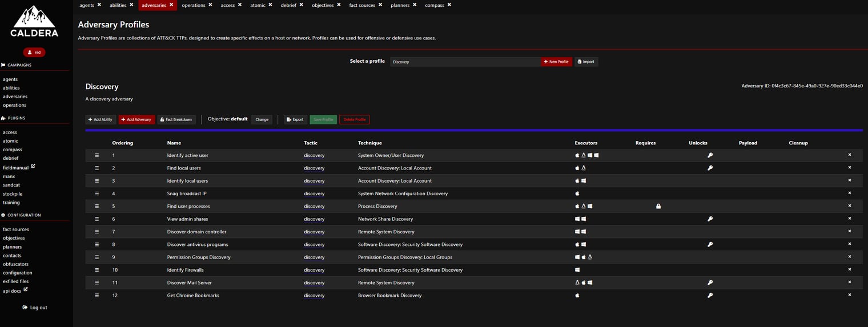Click the unlock key icon for Identify active user

coord(710,155)
